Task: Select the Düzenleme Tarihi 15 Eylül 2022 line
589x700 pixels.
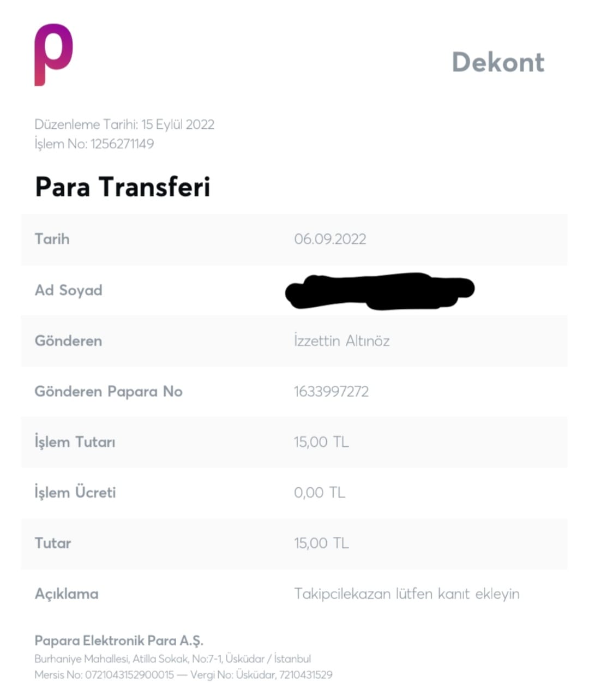Action: pos(124,124)
